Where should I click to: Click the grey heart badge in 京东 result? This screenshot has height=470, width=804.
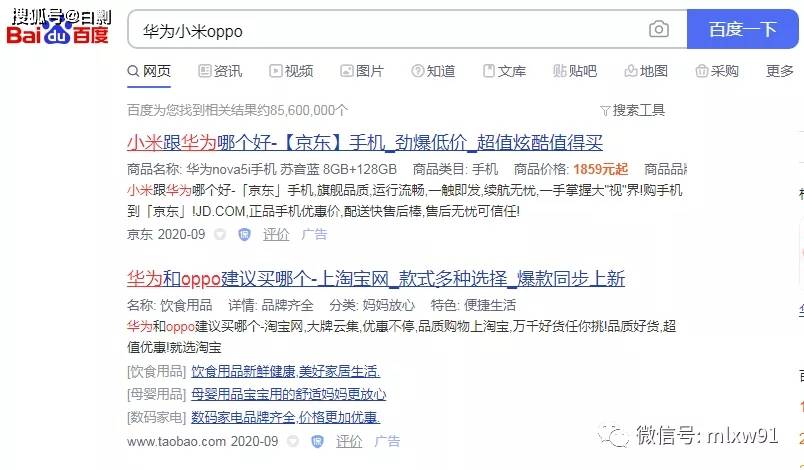tap(220, 234)
